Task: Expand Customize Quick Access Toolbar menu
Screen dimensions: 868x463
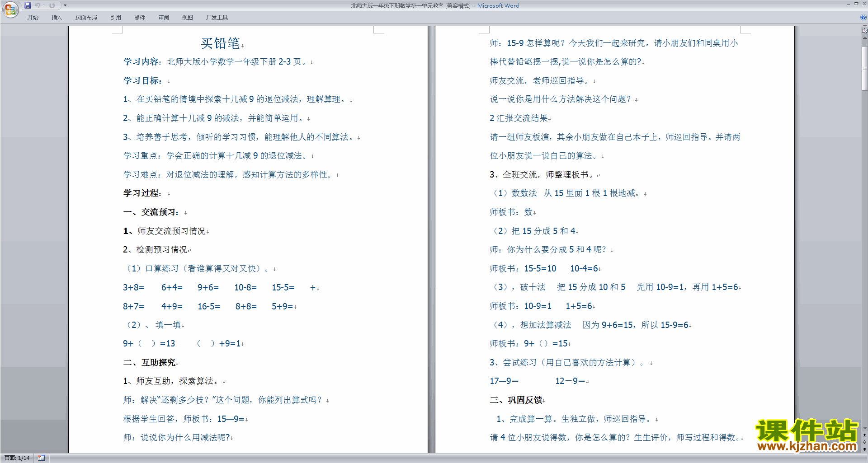Action: 65,5
